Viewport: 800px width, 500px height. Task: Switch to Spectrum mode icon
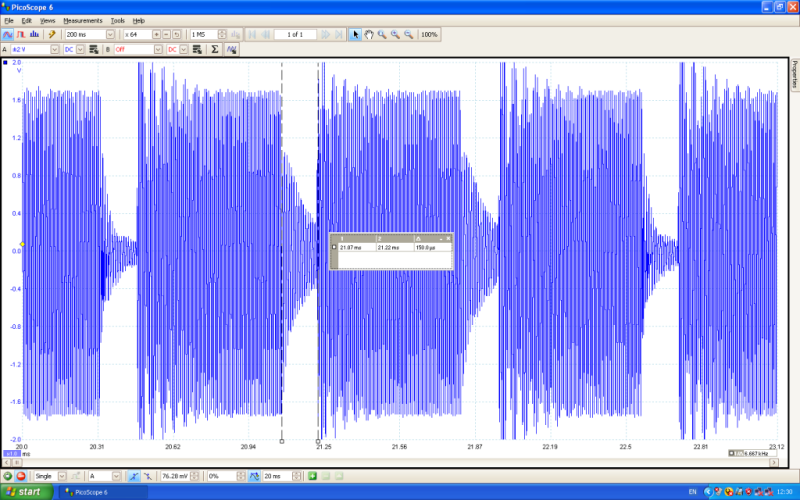tap(34, 34)
